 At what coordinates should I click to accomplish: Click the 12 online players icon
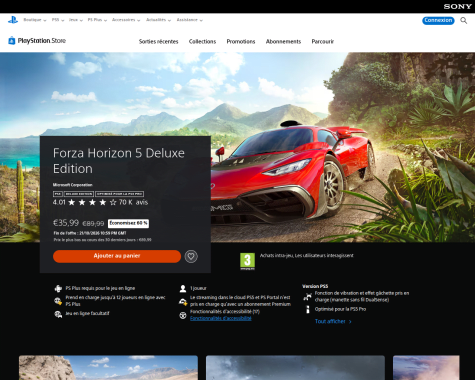point(58,301)
